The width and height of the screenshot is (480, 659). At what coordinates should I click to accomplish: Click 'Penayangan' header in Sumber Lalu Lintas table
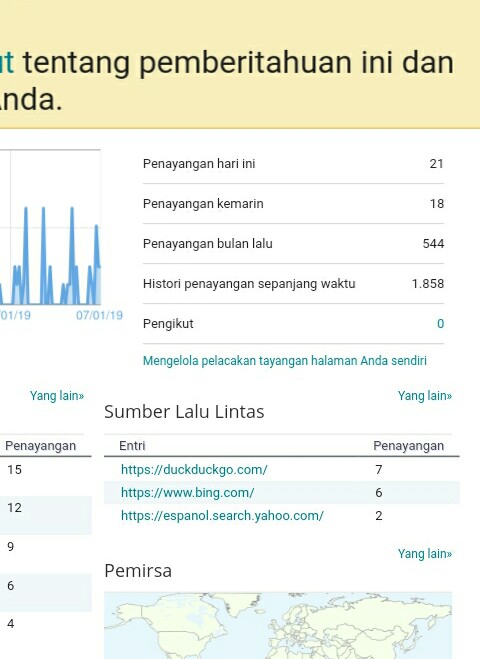[x=409, y=445]
